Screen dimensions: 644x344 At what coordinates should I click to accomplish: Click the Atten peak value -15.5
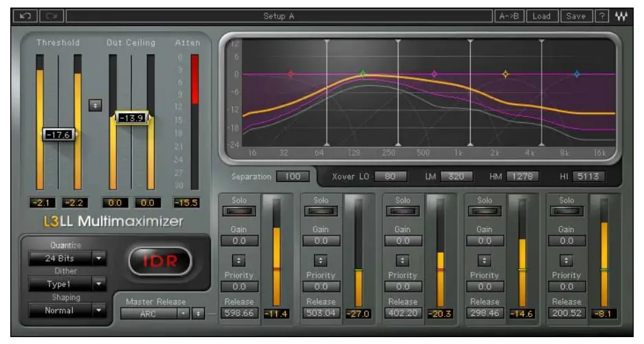point(186,203)
